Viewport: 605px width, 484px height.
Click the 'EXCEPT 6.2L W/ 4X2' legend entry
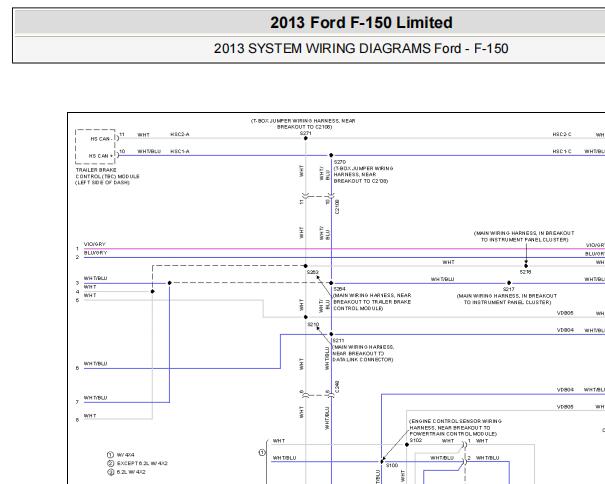(142, 463)
